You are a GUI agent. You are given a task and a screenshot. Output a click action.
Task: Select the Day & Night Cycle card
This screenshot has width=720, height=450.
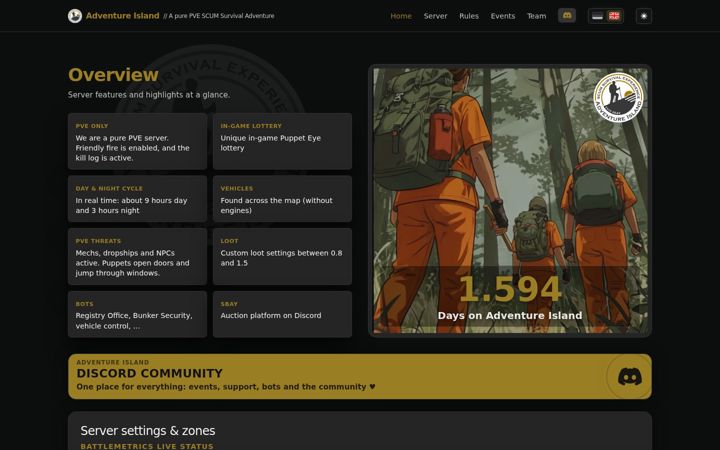tap(137, 199)
